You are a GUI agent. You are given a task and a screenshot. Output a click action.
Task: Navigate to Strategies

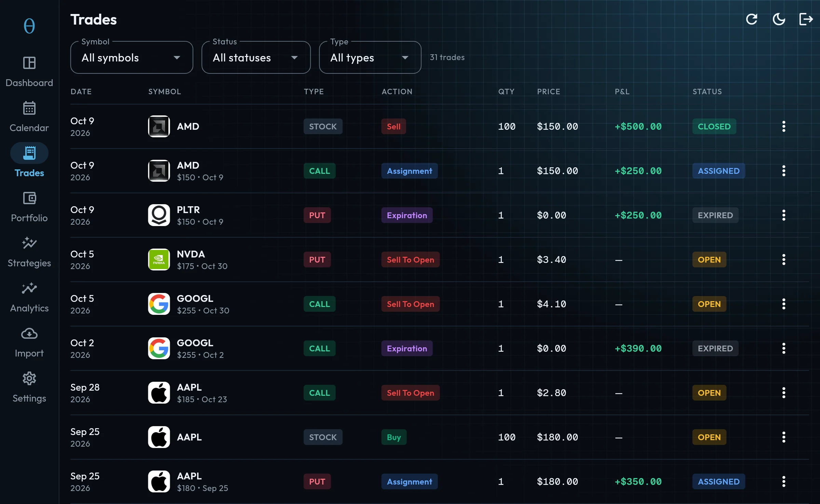[x=29, y=252]
